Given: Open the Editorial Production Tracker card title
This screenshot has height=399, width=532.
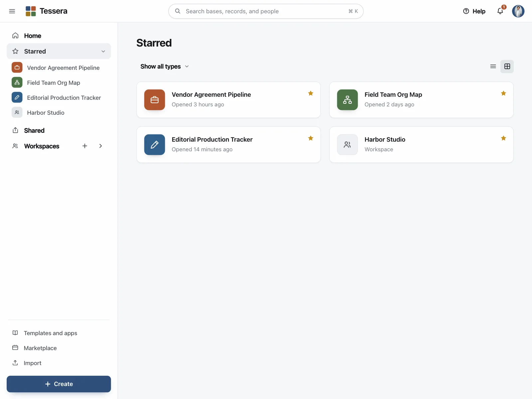Looking at the screenshot, I should (212, 139).
